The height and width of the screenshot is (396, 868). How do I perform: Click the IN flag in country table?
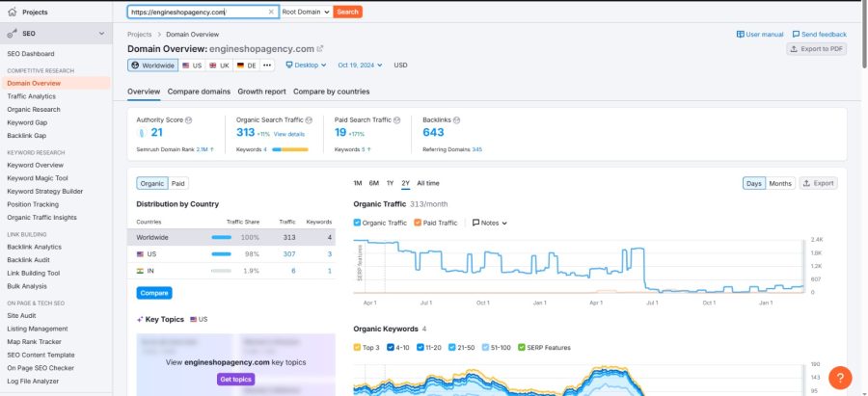point(140,271)
